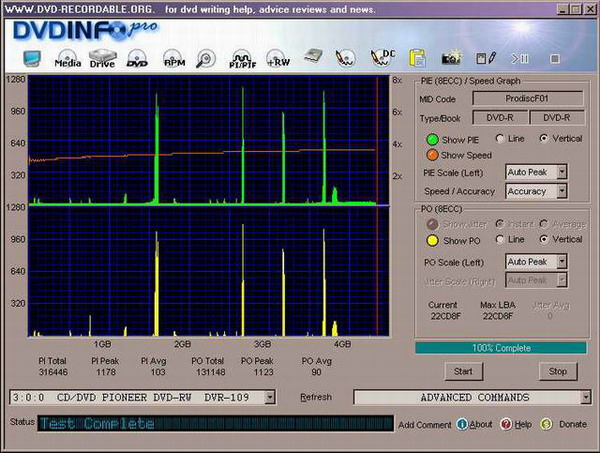Click the first DVD-R Type field
Image resolution: width=600 pixels, height=453 pixels.
[500, 118]
